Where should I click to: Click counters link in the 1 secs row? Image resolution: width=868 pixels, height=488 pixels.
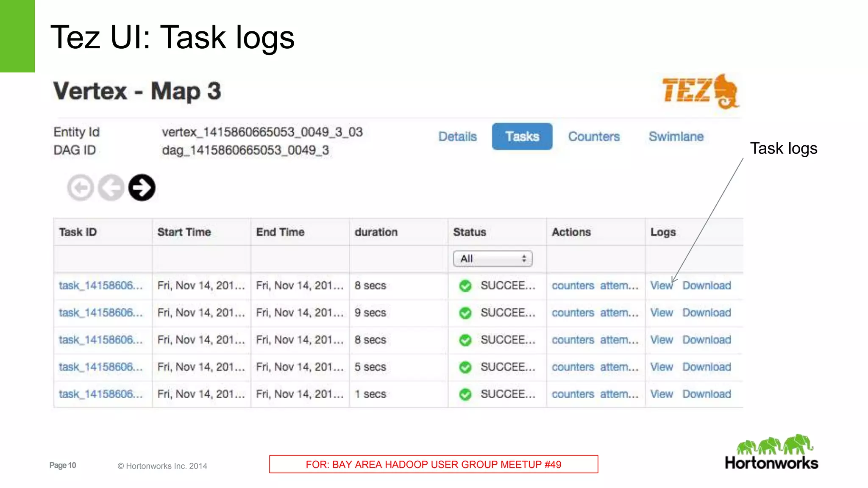(x=573, y=394)
